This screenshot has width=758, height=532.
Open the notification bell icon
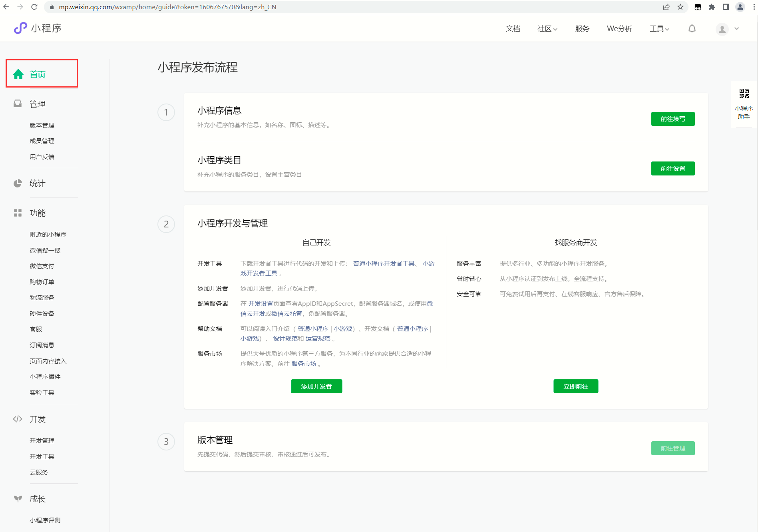692,28
